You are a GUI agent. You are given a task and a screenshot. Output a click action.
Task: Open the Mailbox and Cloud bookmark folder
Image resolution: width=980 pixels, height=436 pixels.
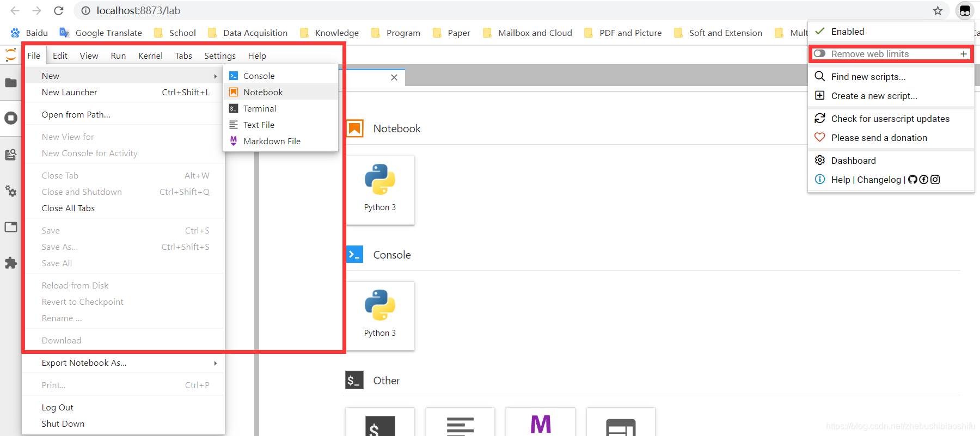point(528,33)
